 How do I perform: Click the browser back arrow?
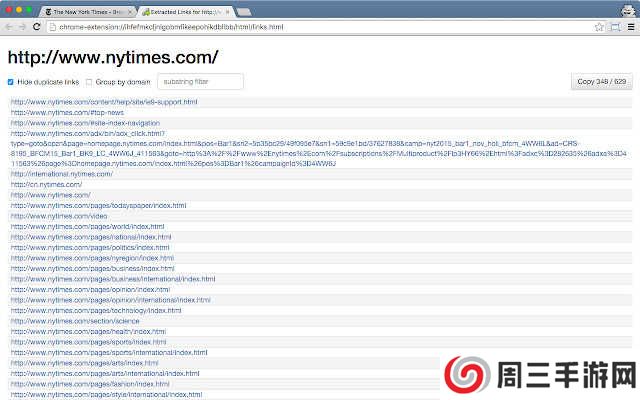(x=9, y=26)
